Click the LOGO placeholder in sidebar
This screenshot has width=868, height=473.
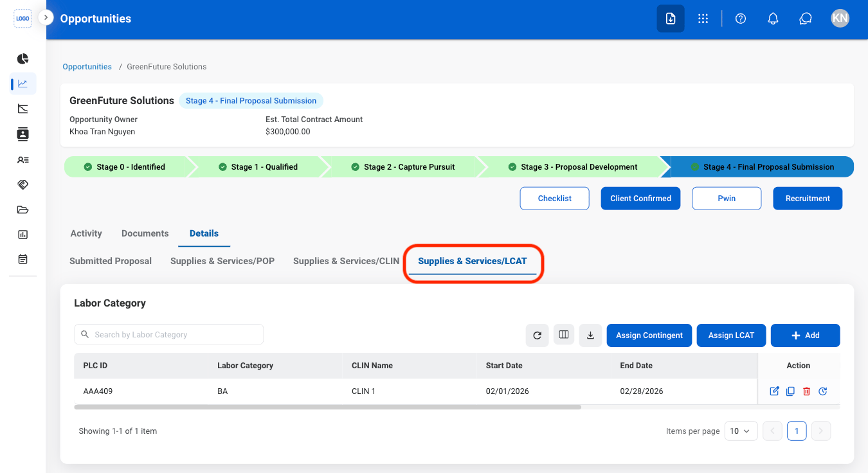[23, 19]
